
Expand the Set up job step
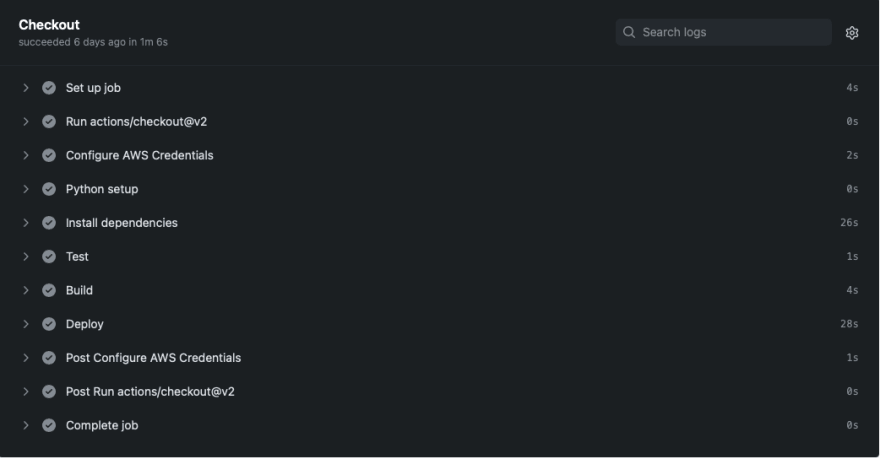pos(26,88)
